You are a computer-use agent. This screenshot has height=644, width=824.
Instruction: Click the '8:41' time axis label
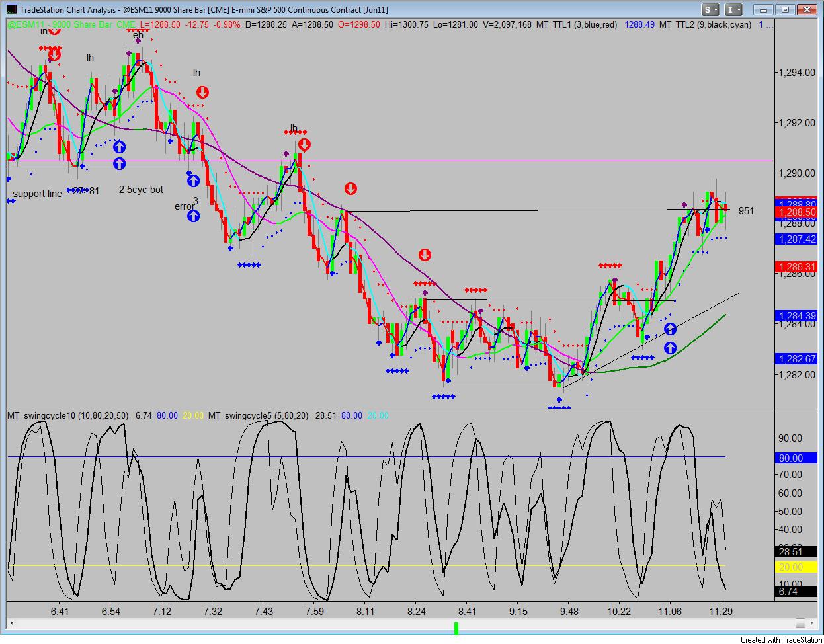coord(467,611)
